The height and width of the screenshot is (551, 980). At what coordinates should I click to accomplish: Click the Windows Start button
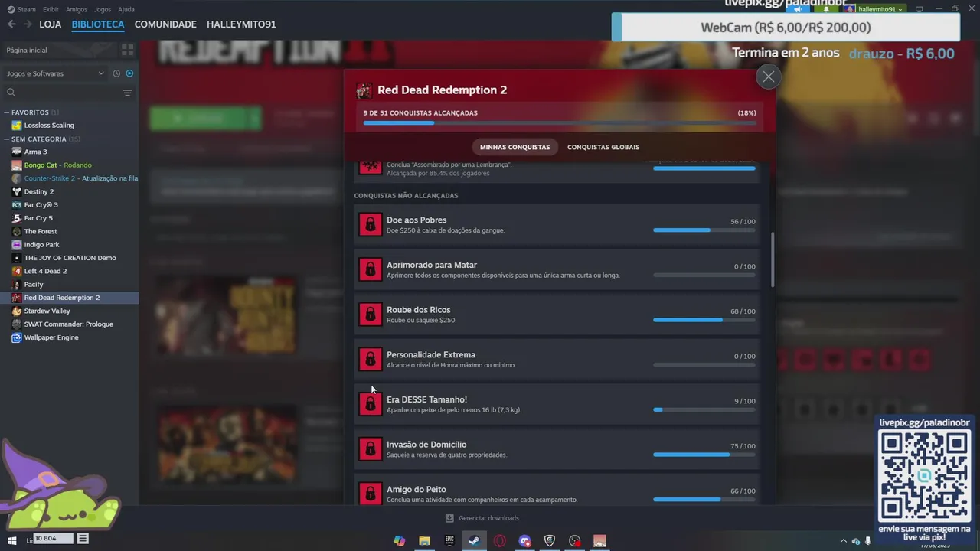coord(11,540)
